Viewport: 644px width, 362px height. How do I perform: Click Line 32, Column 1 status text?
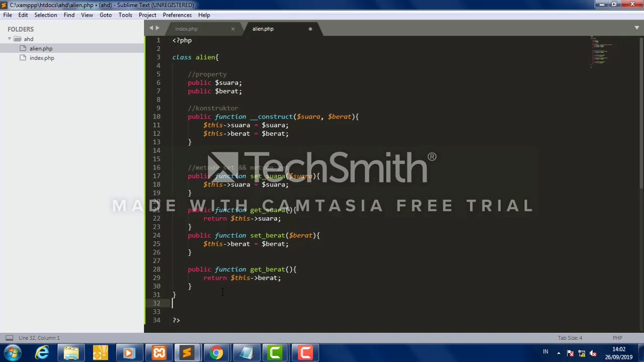(x=39, y=338)
